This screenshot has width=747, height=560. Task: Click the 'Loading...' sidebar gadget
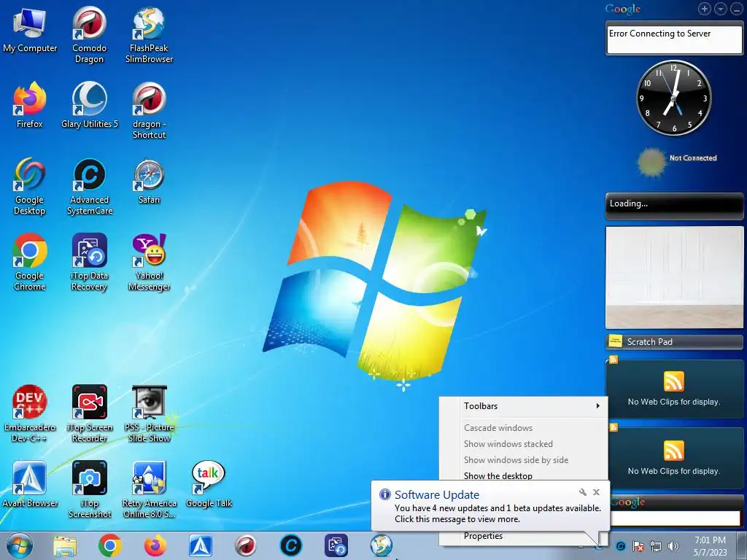[x=674, y=205]
